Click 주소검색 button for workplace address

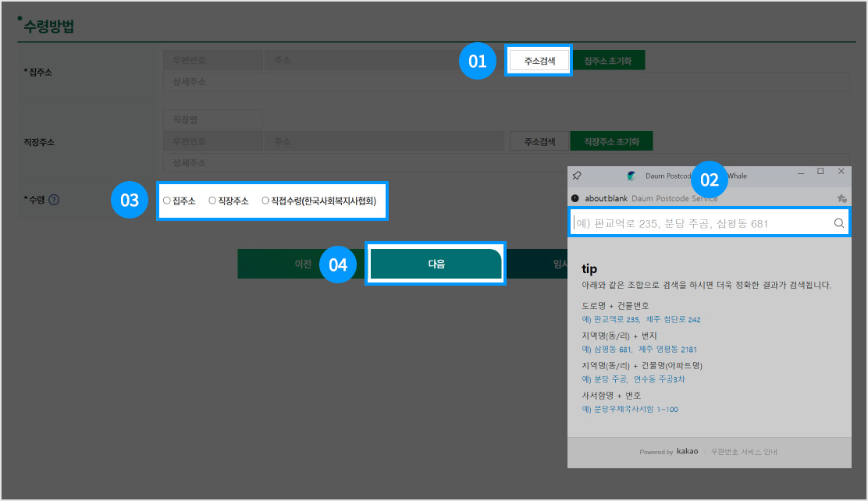[539, 141]
